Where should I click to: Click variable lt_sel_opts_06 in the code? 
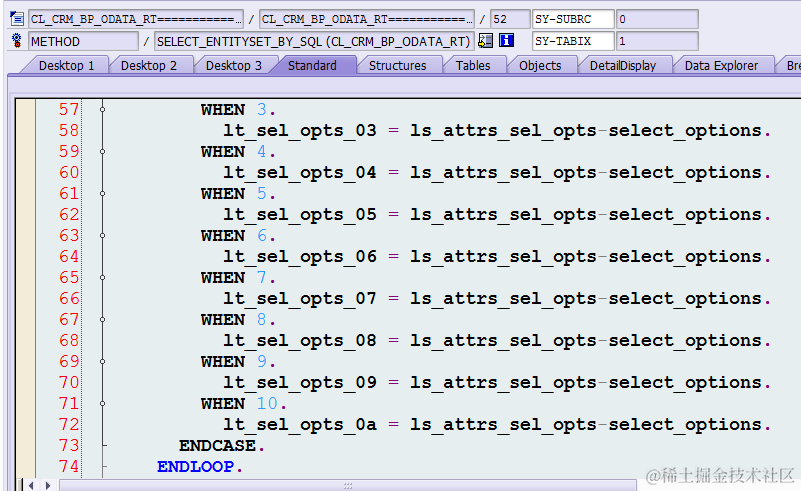click(x=300, y=256)
